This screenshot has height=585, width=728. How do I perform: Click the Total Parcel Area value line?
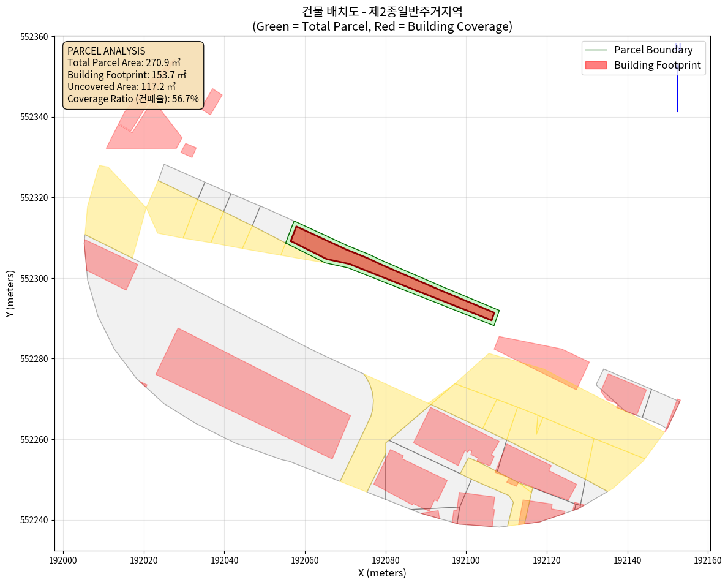pyautogui.click(x=121, y=62)
